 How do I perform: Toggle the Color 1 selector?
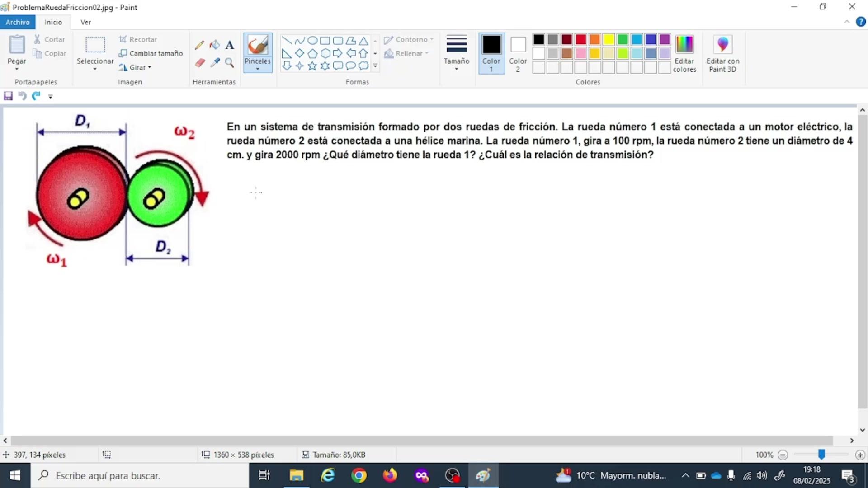[x=491, y=53]
